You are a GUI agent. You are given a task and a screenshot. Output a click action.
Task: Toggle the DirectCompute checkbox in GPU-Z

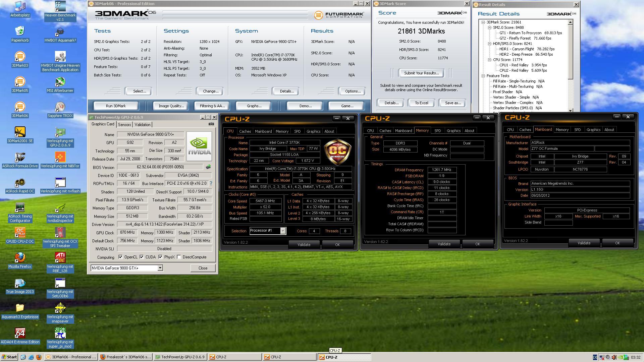179,257
